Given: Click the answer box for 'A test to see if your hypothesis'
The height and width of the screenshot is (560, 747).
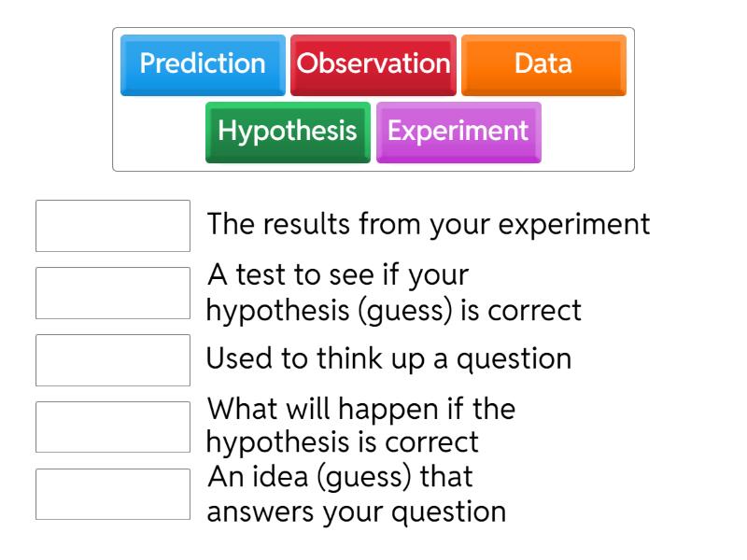Looking at the screenshot, I should coord(111,291).
